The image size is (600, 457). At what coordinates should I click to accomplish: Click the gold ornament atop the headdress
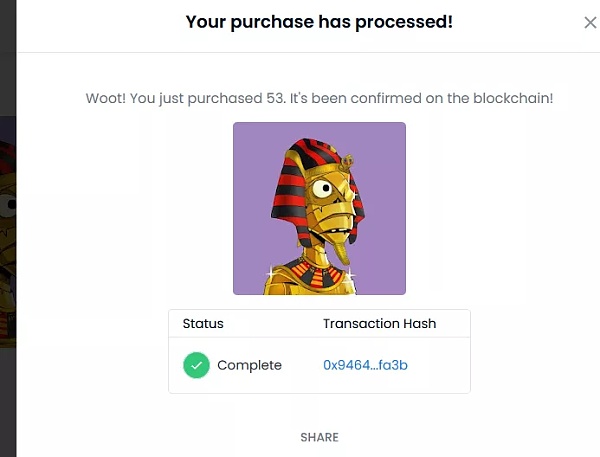point(348,159)
